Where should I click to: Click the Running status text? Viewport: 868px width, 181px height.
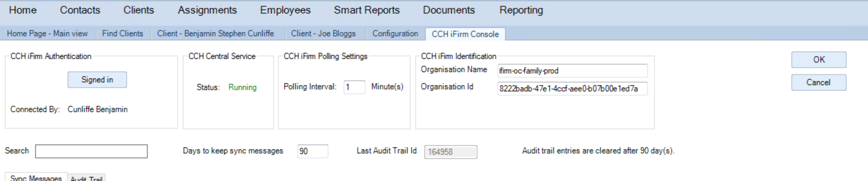(242, 87)
